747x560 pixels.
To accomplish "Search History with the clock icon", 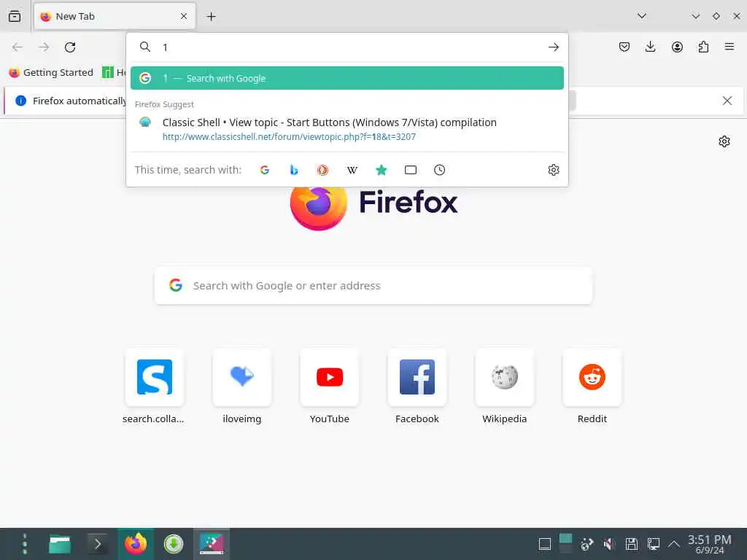I will 439,170.
